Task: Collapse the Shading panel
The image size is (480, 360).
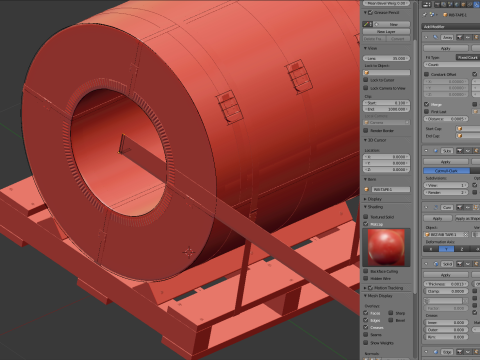Action: [x=365, y=207]
